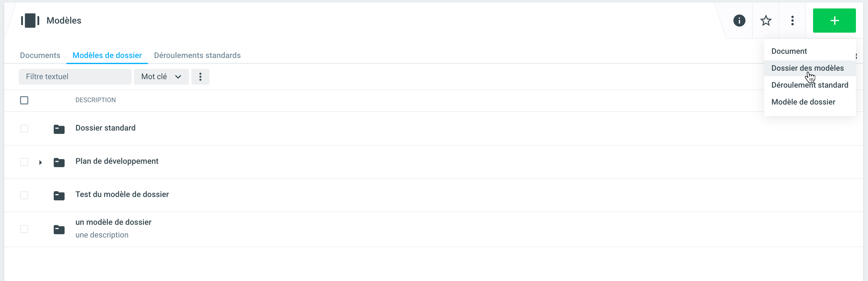This screenshot has height=281, width=868.
Task: Click folder icon of Test du modèle de dossier
Action: coord(59,195)
